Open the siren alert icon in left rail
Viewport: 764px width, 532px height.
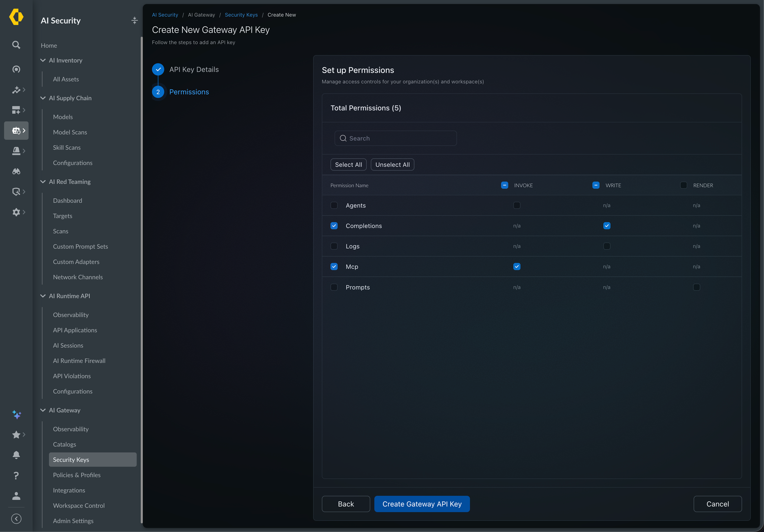point(16,151)
